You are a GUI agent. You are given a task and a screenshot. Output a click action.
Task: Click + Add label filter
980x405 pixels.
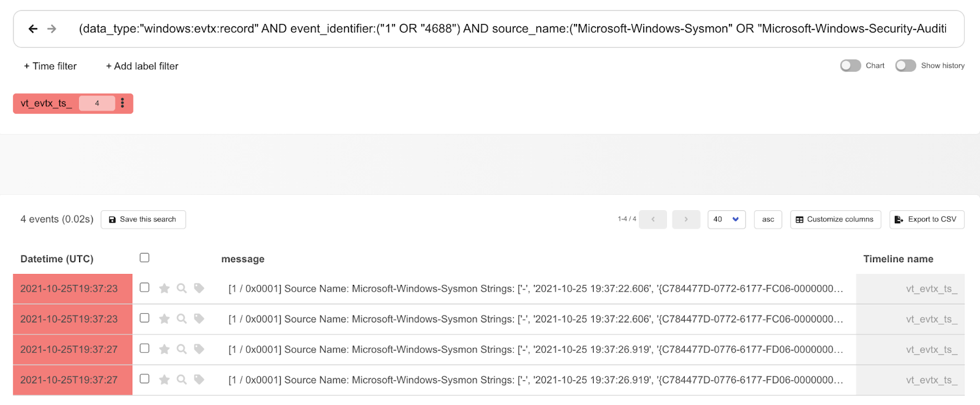pos(142,66)
